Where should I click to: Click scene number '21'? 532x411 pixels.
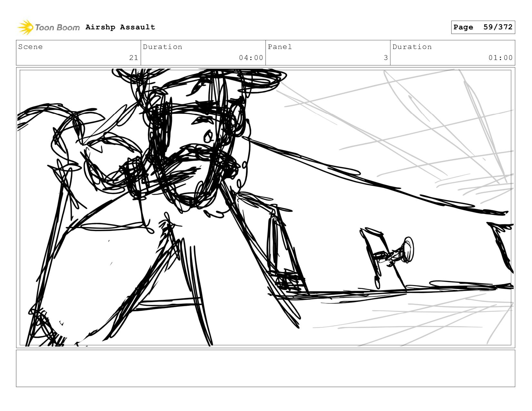click(134, 58)
